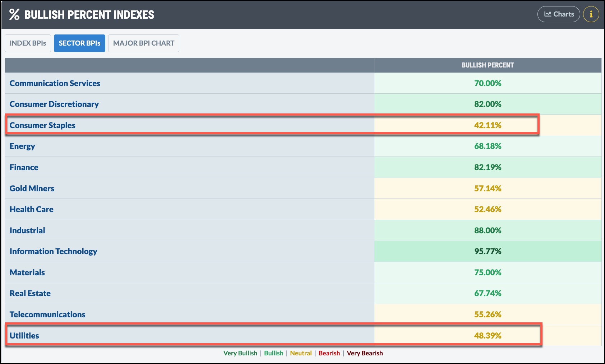Viewport: 605px width, 364px height.
Task: Switch to the INDEX BPIs tab
Action: 28,43
